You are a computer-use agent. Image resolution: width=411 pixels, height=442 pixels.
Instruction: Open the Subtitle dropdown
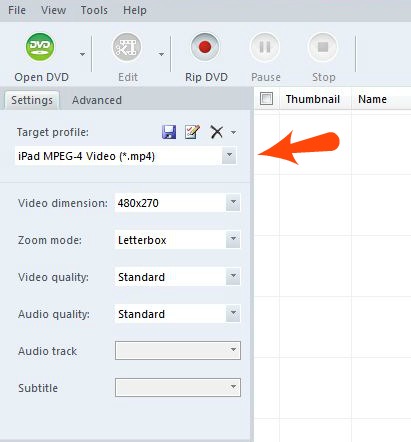click(x=178, y=387)
